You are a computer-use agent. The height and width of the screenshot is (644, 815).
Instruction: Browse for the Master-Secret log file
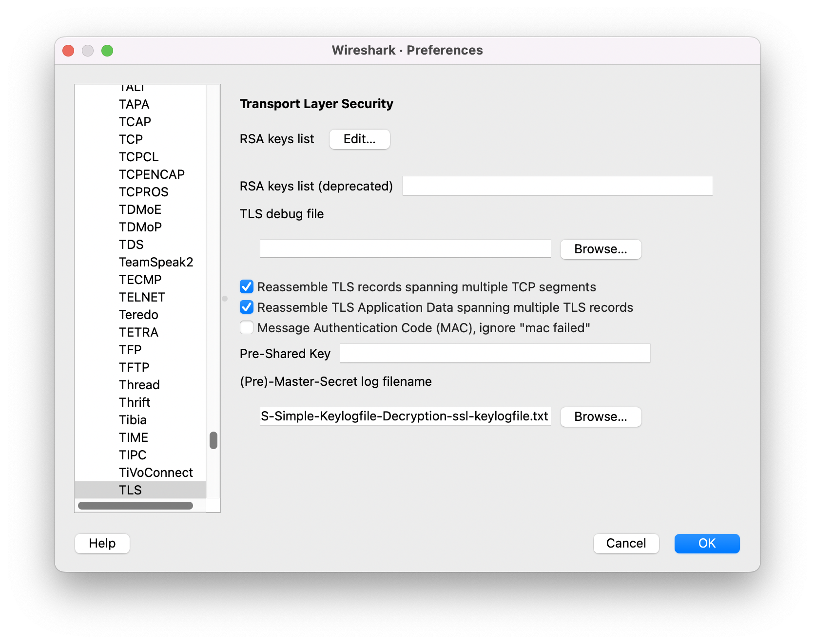601,417
